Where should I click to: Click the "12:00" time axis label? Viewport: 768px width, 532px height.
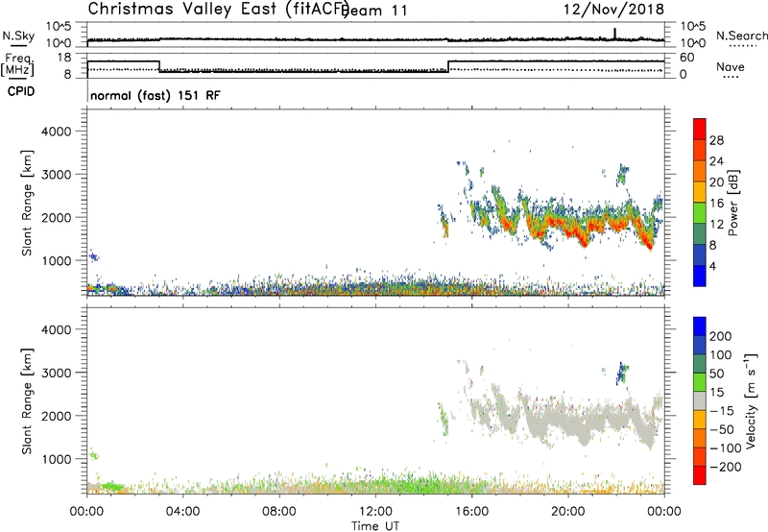pyautogui.click(x=375, y=512)
